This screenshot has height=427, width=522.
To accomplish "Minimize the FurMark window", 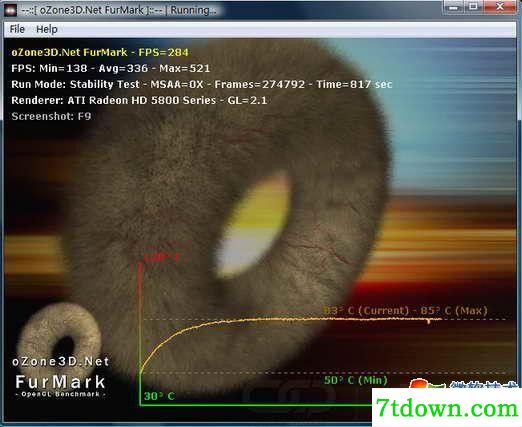I will click(454, 7).
